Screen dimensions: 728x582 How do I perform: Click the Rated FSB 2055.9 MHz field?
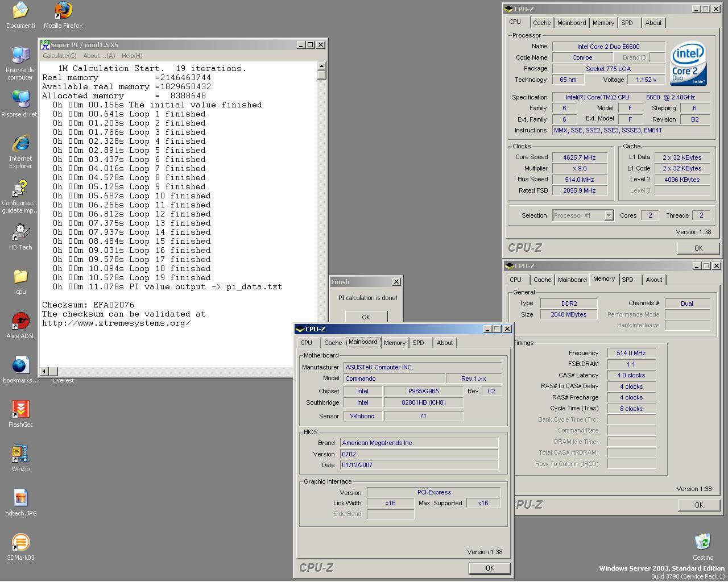(x=579, y=190)
